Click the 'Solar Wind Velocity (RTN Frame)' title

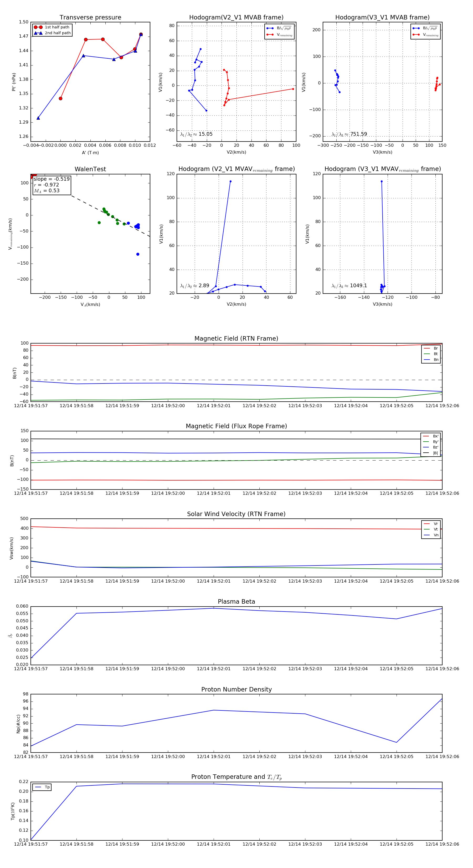coord(236,514)
